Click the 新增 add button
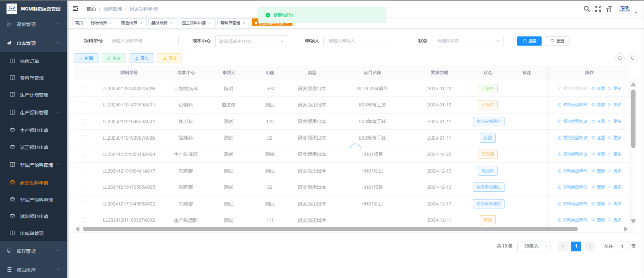Screen dimensions: 644x278 (x=86, y=58)
